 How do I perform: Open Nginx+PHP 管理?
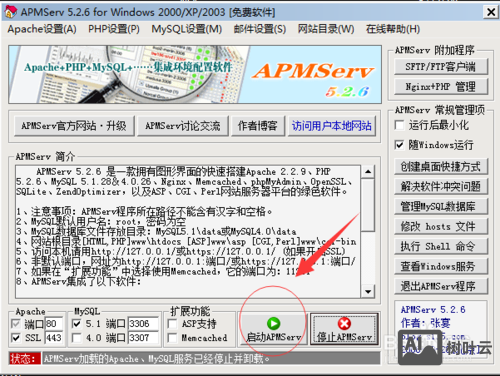(441, 87)
